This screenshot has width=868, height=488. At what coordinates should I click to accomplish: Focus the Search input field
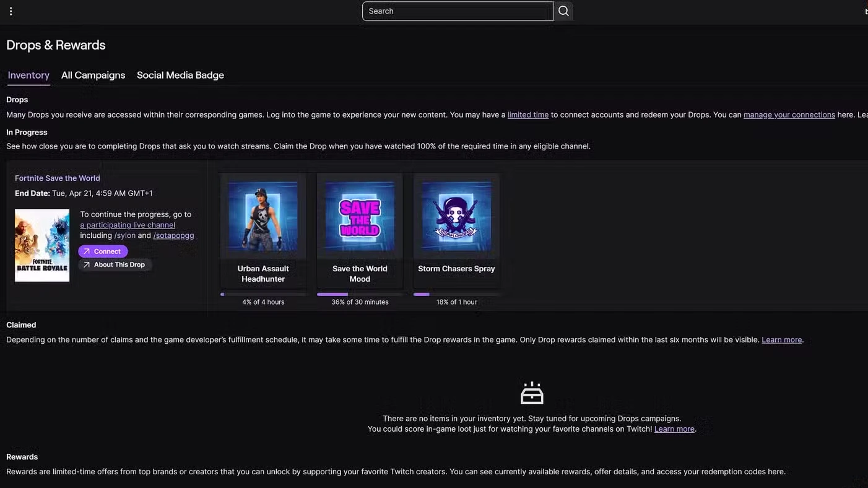coord(458,11)
